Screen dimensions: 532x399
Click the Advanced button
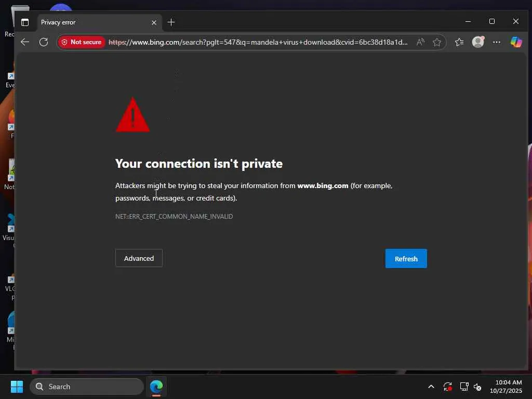(139, 258)
